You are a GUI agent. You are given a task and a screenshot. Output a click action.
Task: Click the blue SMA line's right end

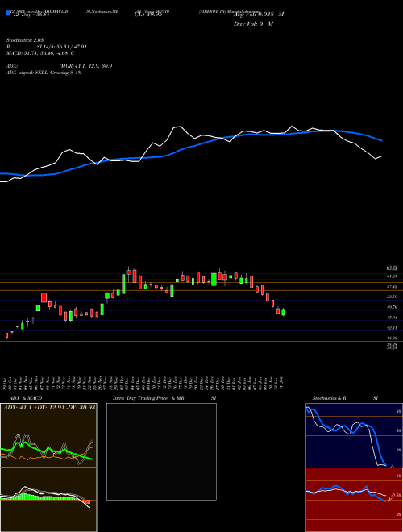(x=380, y=139)
